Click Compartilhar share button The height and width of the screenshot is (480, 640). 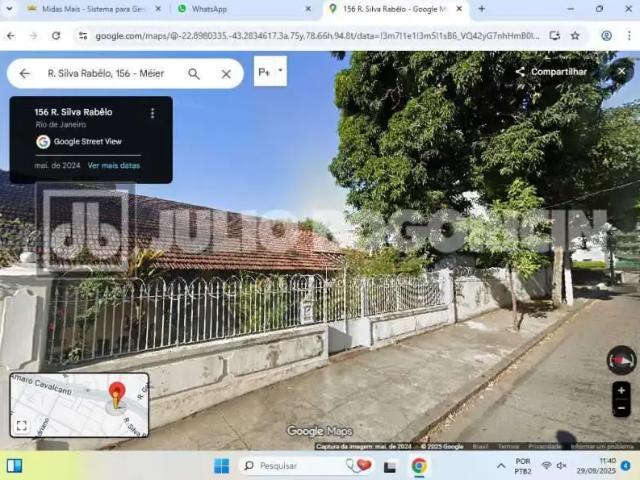pos(551,72)
